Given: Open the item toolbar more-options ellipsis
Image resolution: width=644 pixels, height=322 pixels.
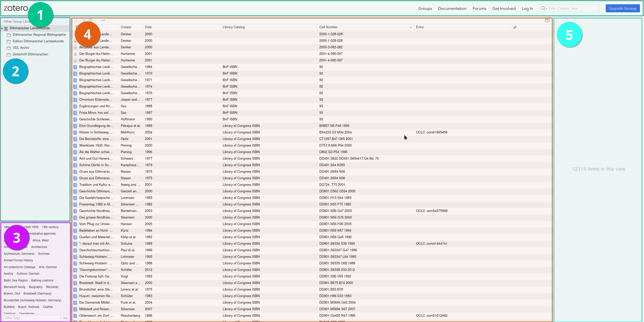Looking at the screenshot, I should click(103, 20).
